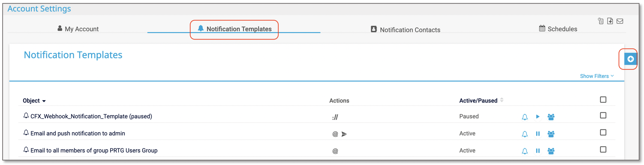Pause the PRTG Users Group email template
The height and width of the screenshot is (165, 644).
(538, 151)
